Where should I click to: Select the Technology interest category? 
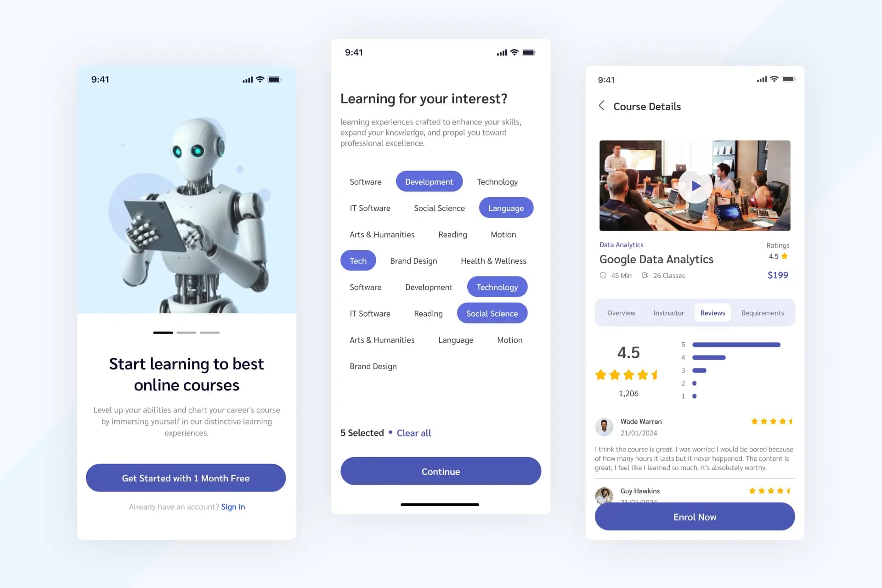[x=496, y=181]
